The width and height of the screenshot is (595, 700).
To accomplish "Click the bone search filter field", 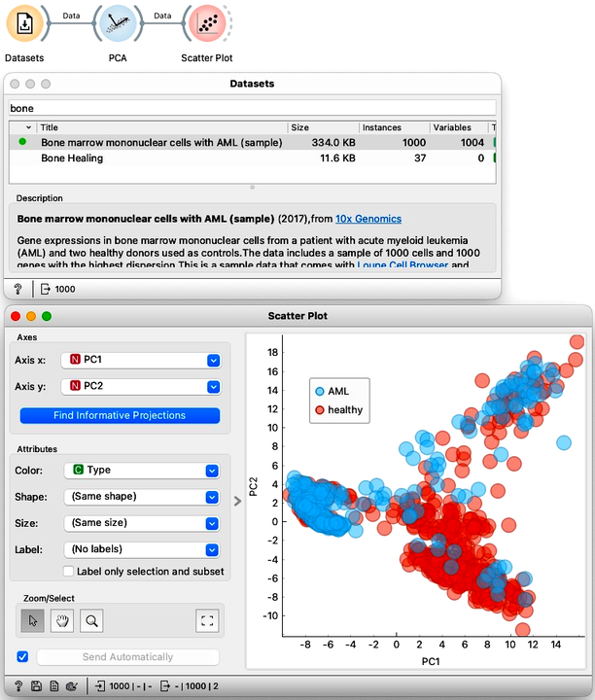I will point(252,109).
